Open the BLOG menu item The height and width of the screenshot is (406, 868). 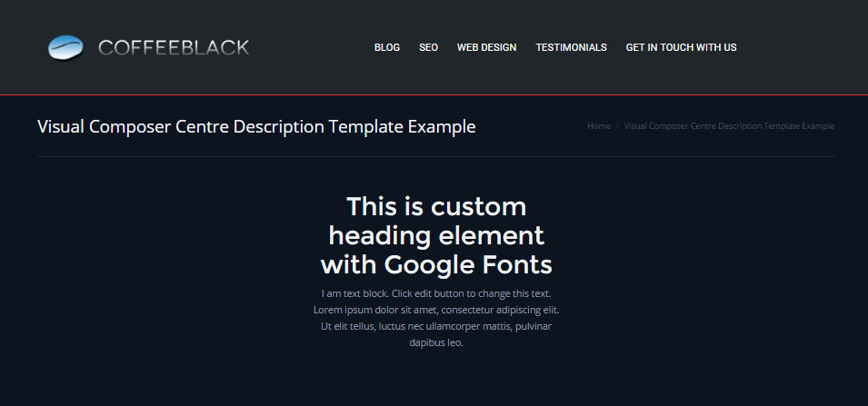tap(386, 47)
